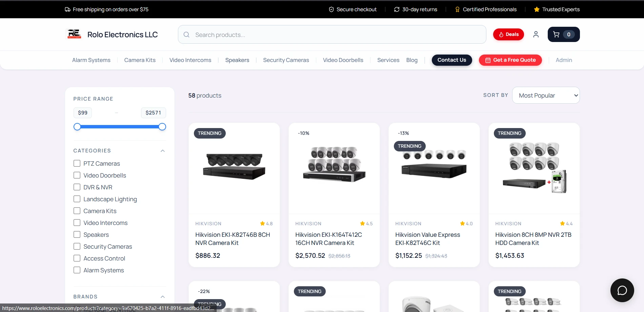Open Camera Kits in navigation bar
Viewport: 644px width, 312px height.
(140, 60)
